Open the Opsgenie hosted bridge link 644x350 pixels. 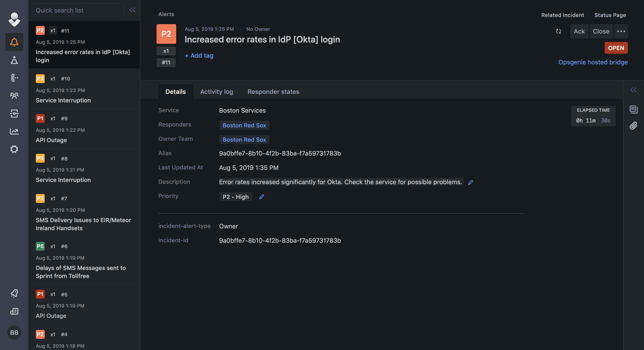593,62
